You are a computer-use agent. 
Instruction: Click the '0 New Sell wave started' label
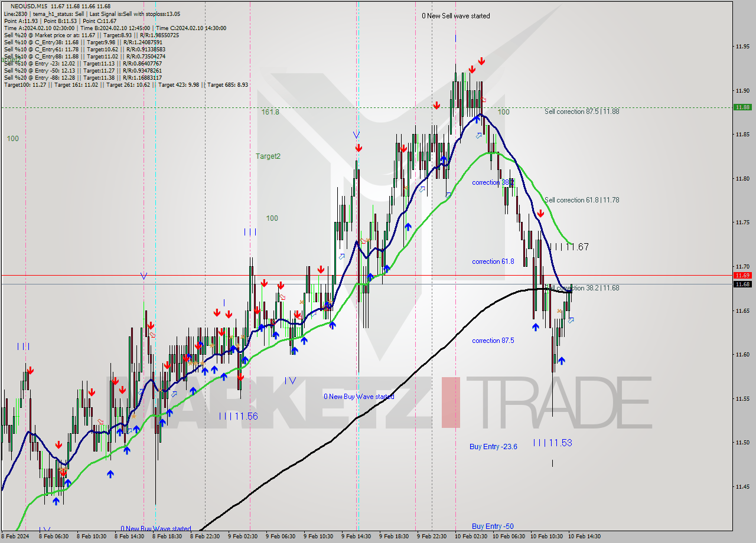[456, 16]
